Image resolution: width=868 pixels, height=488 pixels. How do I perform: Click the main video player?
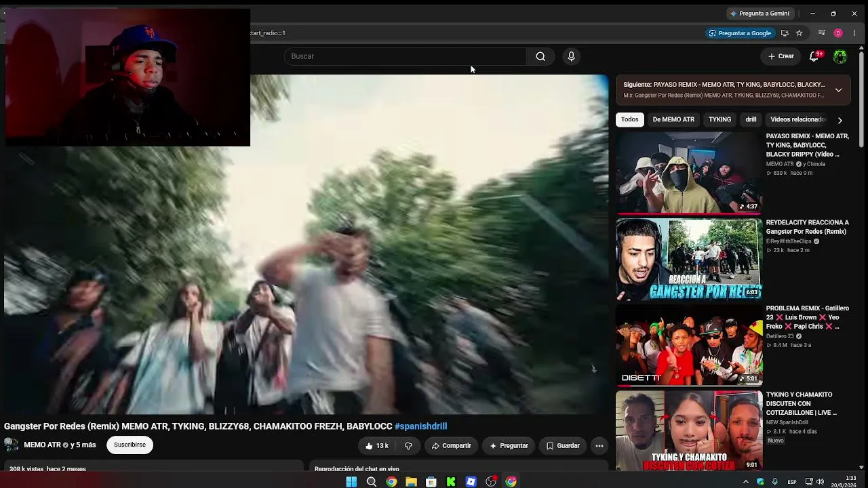(307, 244)
